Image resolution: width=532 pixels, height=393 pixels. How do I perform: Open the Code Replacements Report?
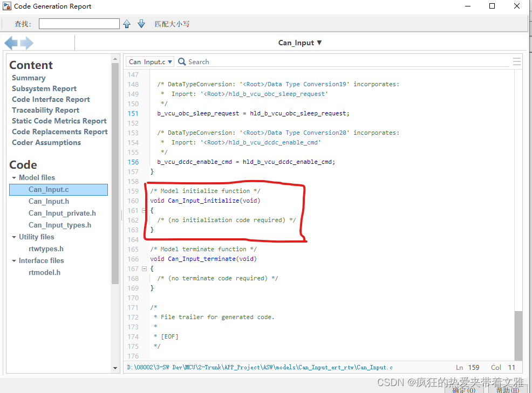(x=60, y=132)
